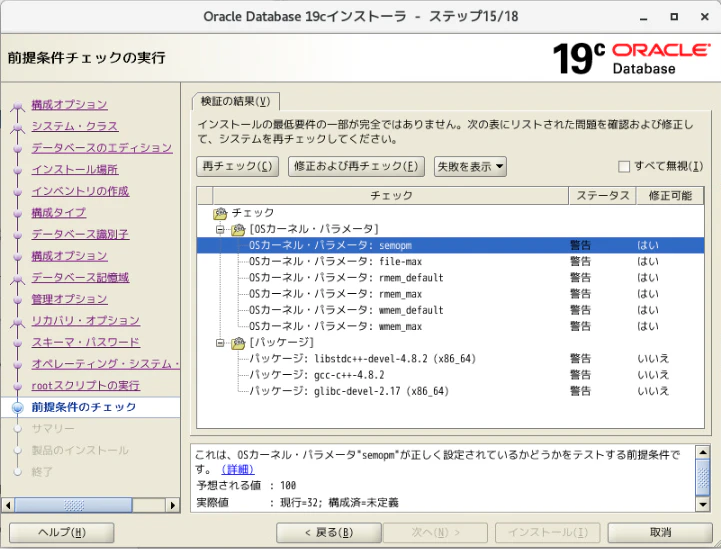Go to データベース識別子 step
Screen dimensions: 721x549
(80, 234)
